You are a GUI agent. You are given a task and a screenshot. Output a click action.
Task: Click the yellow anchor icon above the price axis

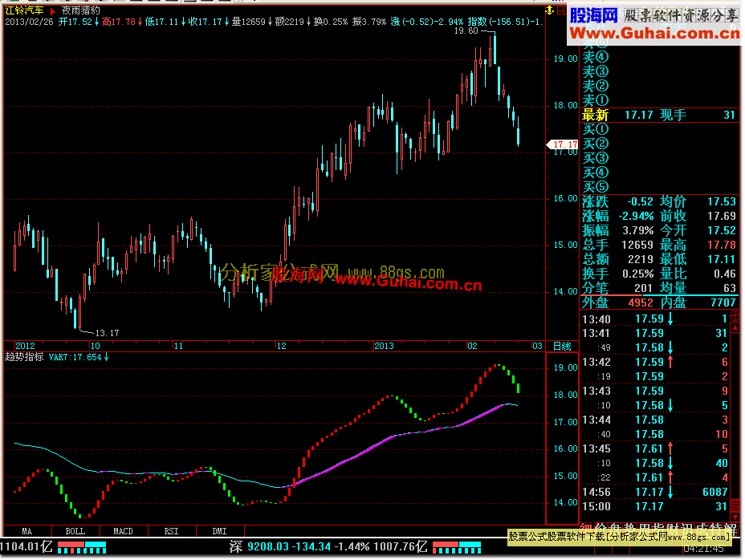click(x=550, y=10)
